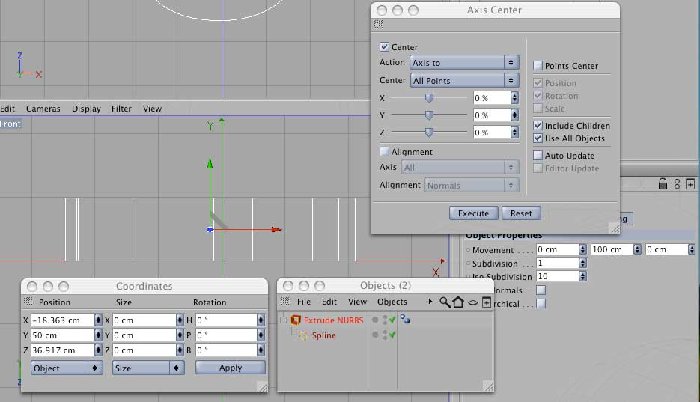
Task: Click Movement field showing 100 cm
Action: 612,249
